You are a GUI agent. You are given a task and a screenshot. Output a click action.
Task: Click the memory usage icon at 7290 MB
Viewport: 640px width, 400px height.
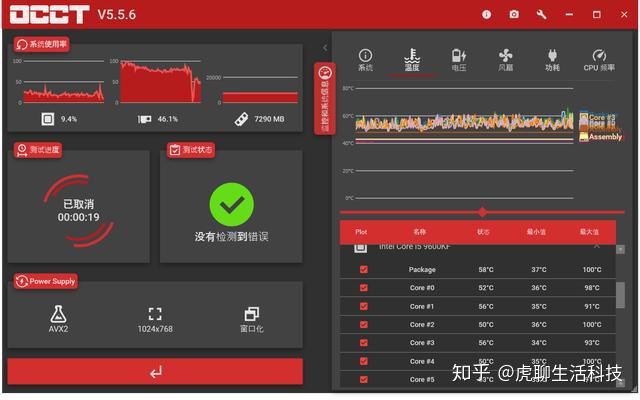click(x=241, y=119)
